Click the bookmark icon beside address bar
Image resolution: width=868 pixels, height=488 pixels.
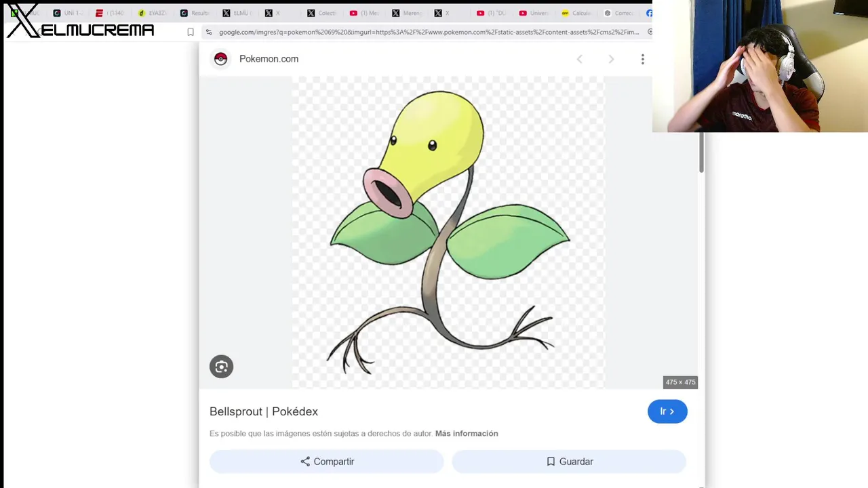point(191,32)
